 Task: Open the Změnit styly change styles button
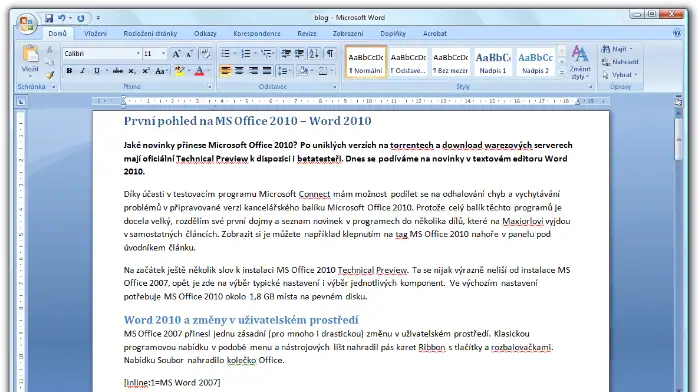click(x=580, y=62)
